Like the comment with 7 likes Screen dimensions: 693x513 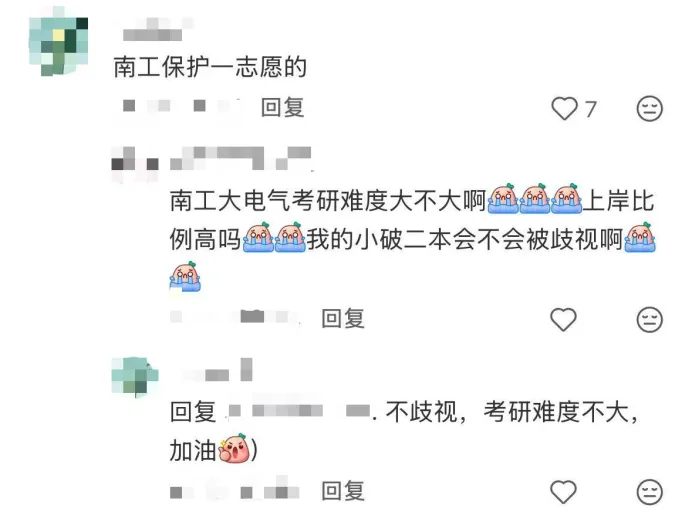[564, 108]
